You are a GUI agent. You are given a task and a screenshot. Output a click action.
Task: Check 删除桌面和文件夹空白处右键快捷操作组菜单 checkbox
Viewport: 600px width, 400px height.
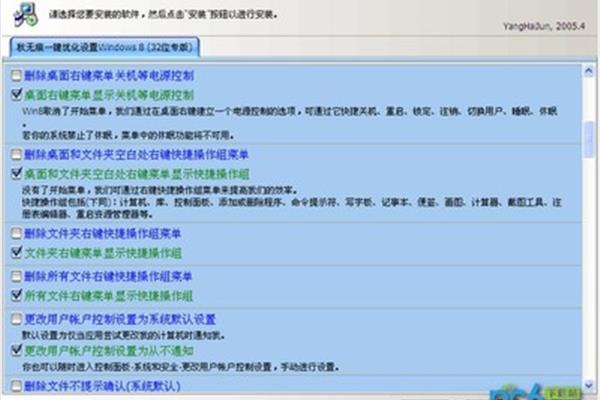click(x=16, y=155)
